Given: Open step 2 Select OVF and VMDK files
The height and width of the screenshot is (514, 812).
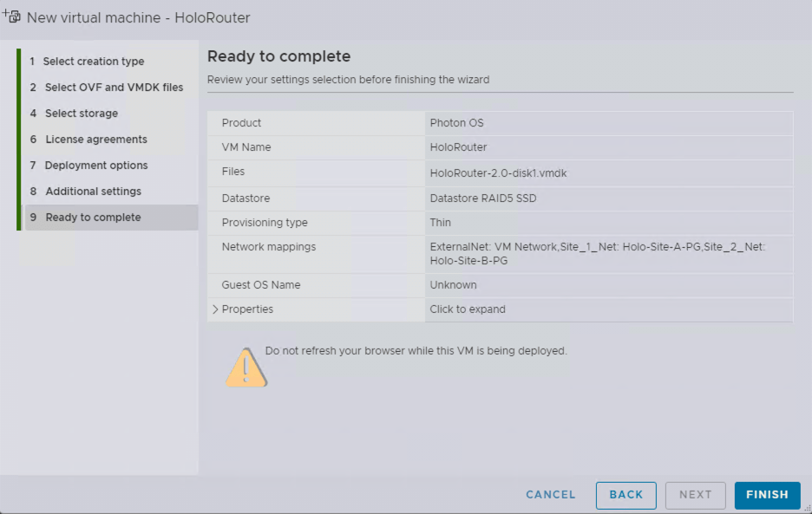Looking at the screenshot, I should 114,88.
